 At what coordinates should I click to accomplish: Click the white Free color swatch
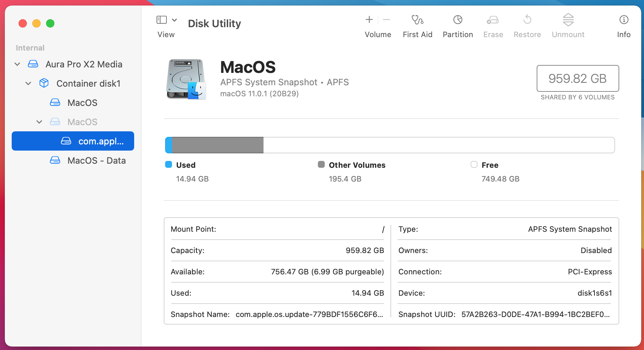pos(474,164)
